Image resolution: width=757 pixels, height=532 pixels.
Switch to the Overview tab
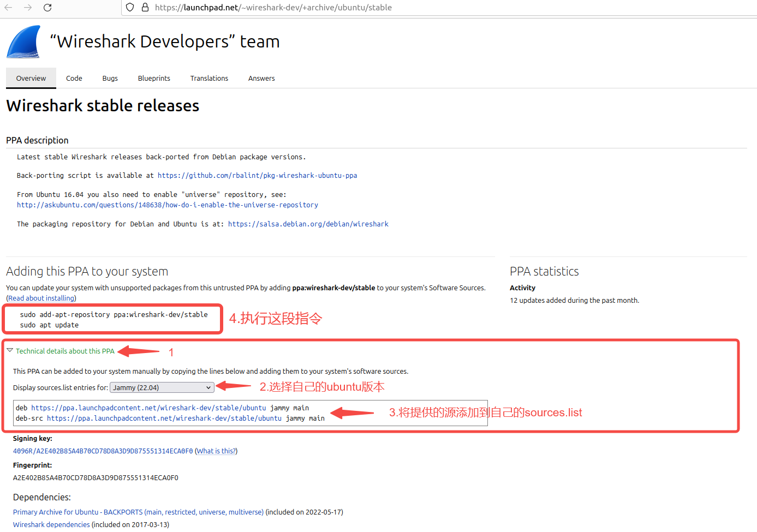pos(31,78)
